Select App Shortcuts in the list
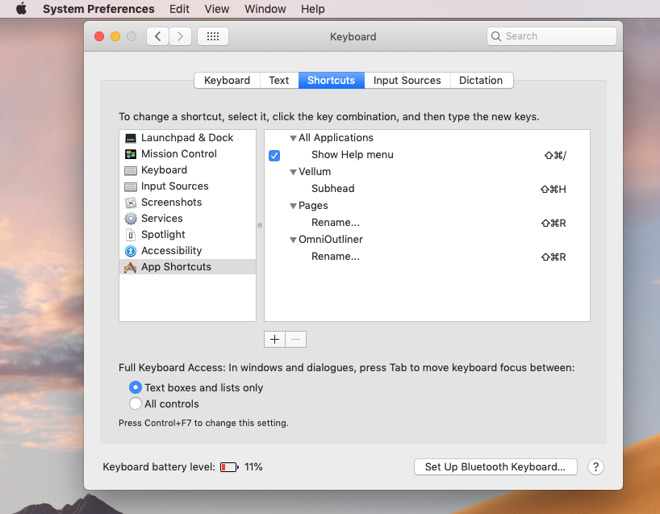 [x=188, y=267]
